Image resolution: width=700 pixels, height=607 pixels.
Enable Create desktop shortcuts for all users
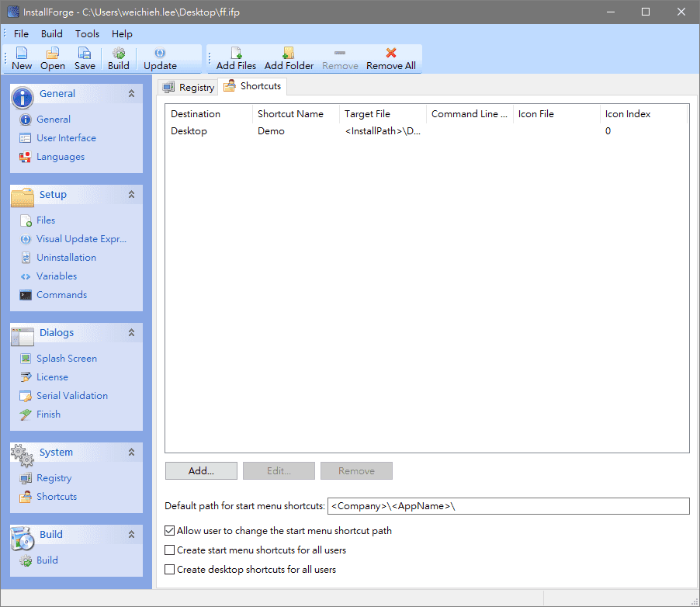point(170,570)
